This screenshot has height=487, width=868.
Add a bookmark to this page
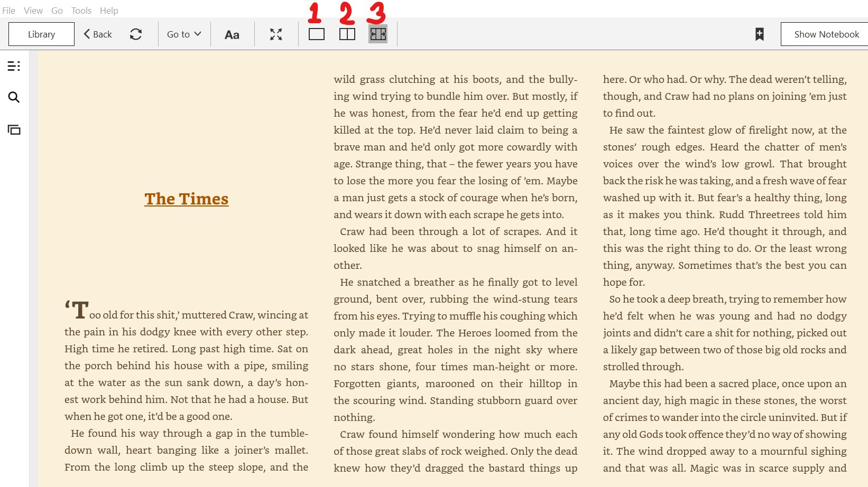pos(759,33)
